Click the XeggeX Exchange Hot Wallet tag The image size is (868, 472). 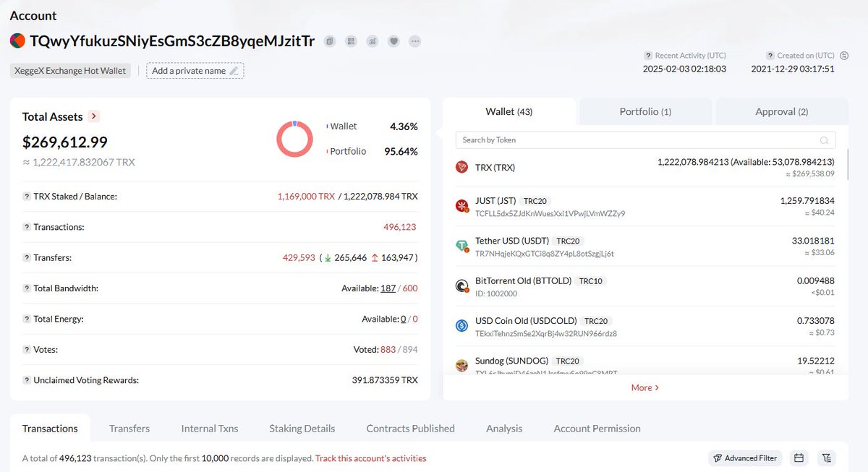[x=70, y=71]
